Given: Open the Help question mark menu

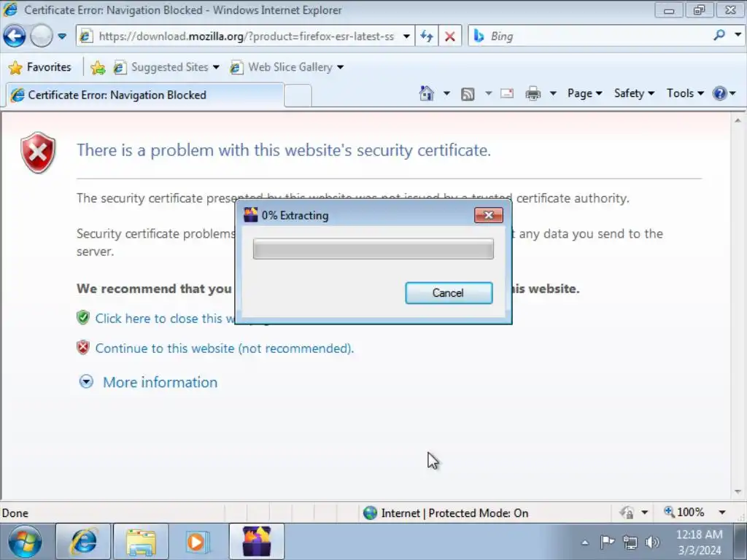Looking at the screenshot, I should tap(724, 93).
